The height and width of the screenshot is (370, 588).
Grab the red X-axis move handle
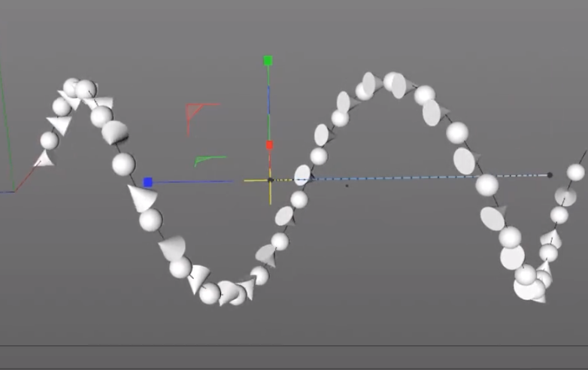tap(269, 145)
